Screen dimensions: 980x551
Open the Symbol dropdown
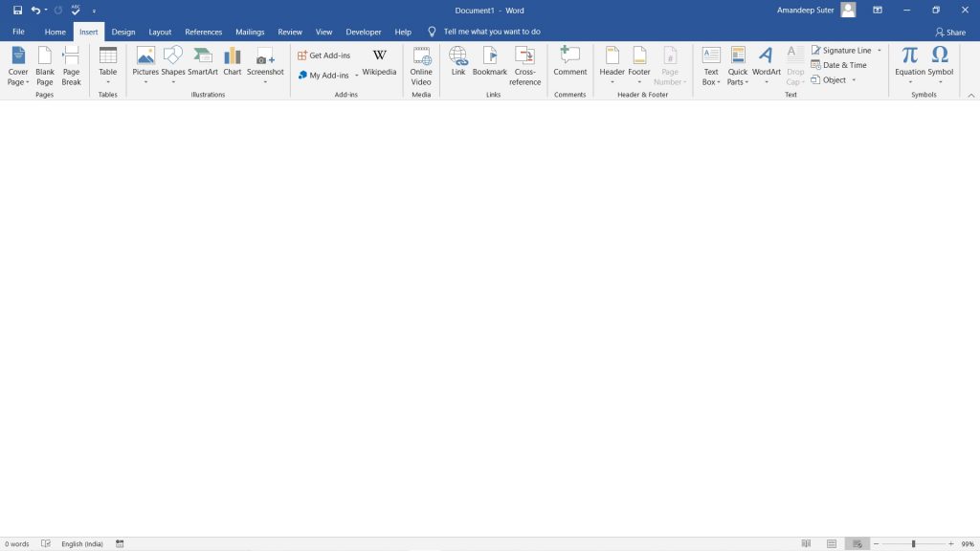[940, 66]
